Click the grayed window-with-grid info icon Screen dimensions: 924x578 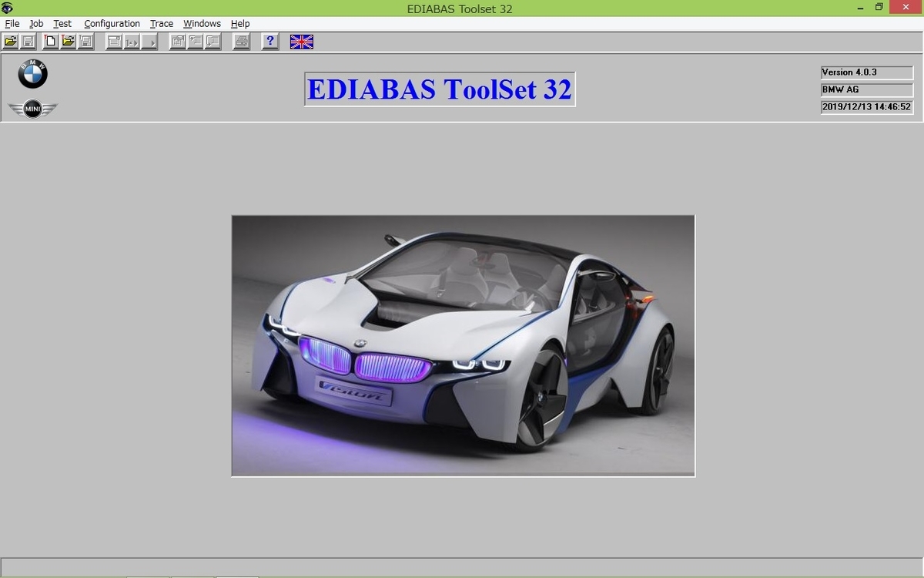[178, 42]
